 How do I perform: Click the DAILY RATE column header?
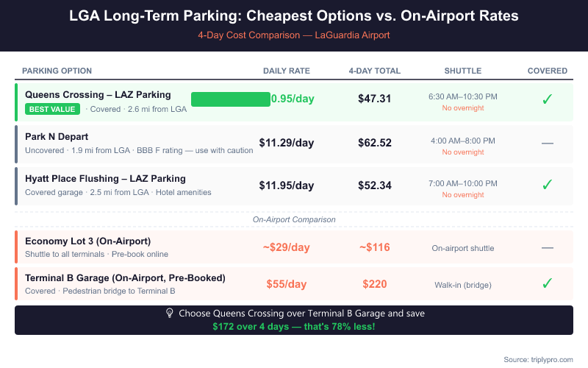[x=287, y=71]
